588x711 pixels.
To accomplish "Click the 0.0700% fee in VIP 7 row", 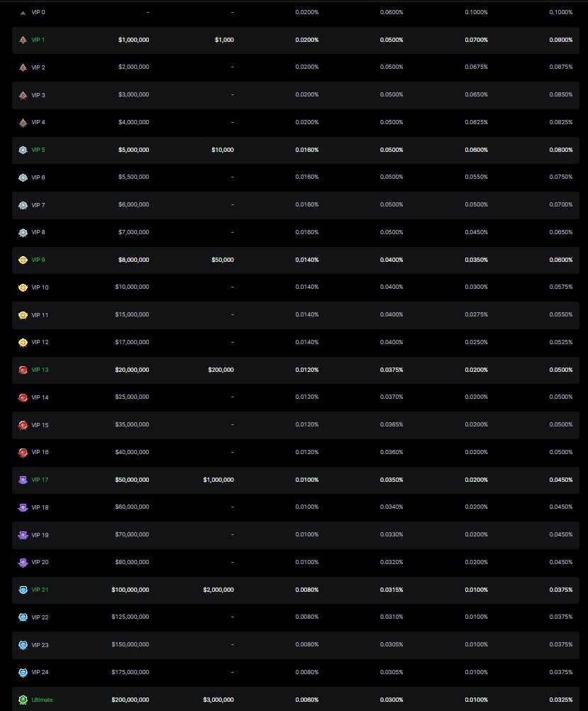I will 561,204.
